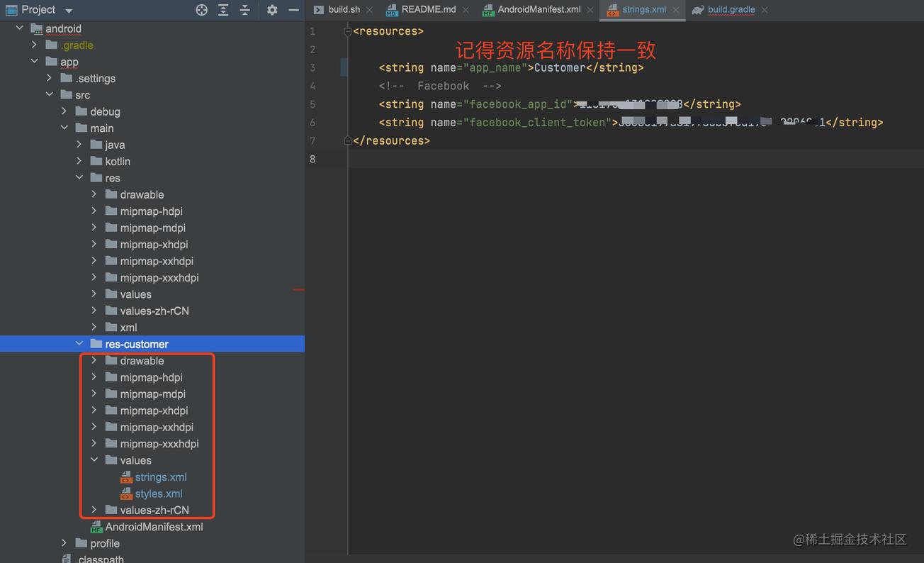Image resolution: width=924 pixels, height=563 pixels.
Task: Click the Expand All icon in Project panel
Action: click(223, 10)
